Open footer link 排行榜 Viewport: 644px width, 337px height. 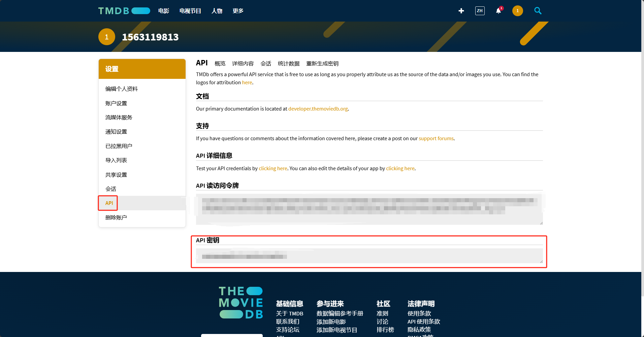point(385,330)
